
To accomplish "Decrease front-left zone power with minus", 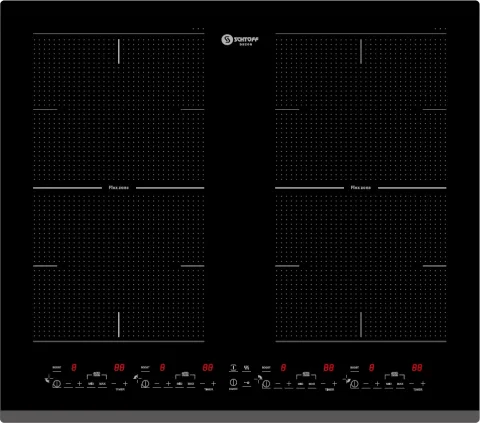I will tap(68, 384).
